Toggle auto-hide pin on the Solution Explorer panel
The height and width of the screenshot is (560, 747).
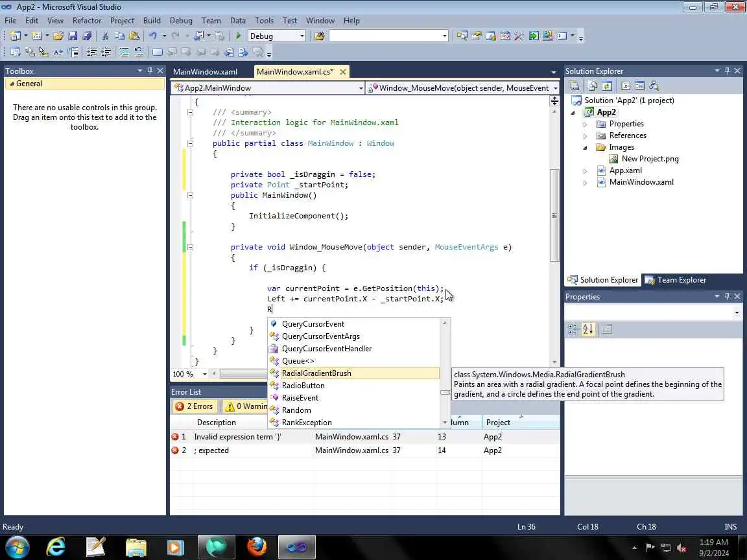click(727, 71)
